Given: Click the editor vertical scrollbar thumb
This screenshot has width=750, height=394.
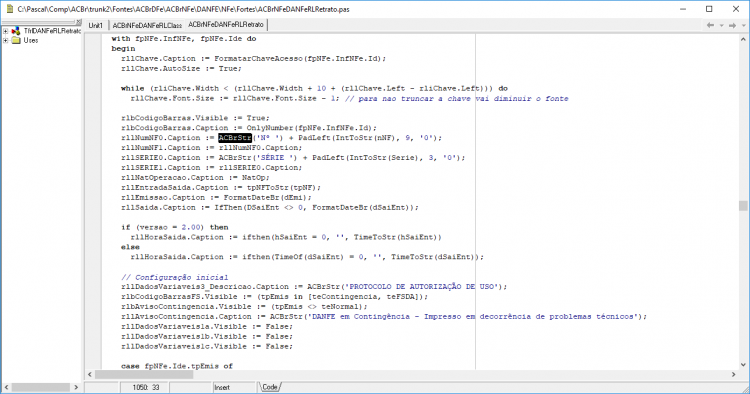Looking at the screenshot, I should 743,206.
